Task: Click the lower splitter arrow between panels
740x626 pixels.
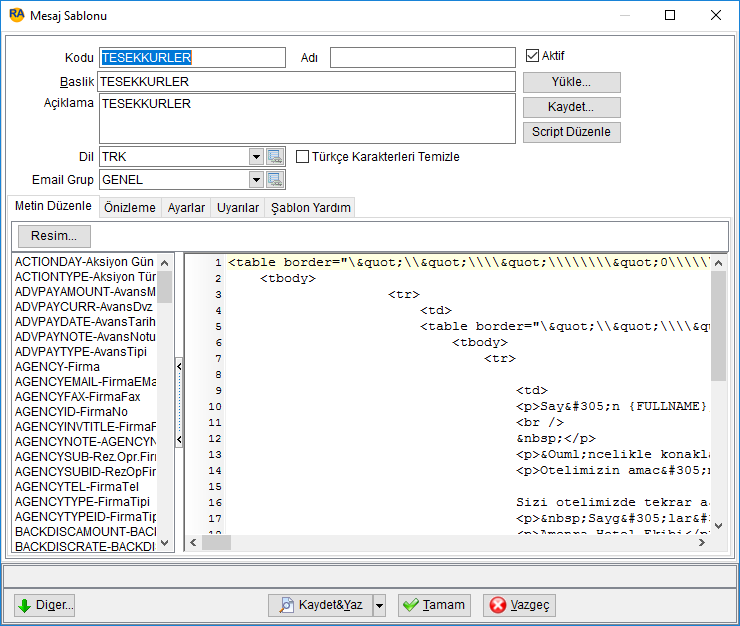Action: pyautogui.click(x=179, y=440)
